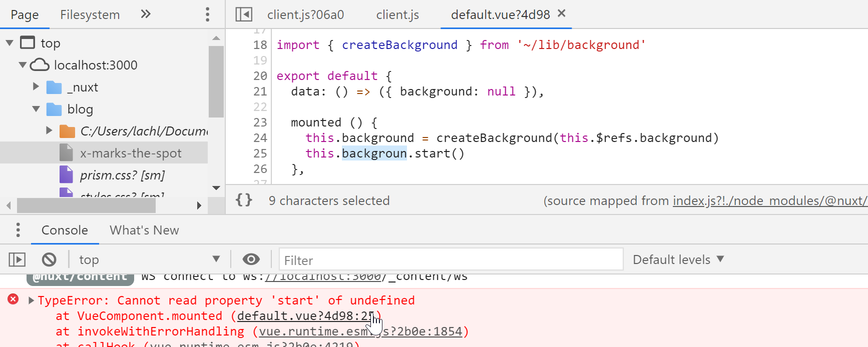Open the Default levels dropdown

click(x=678, y=259)
